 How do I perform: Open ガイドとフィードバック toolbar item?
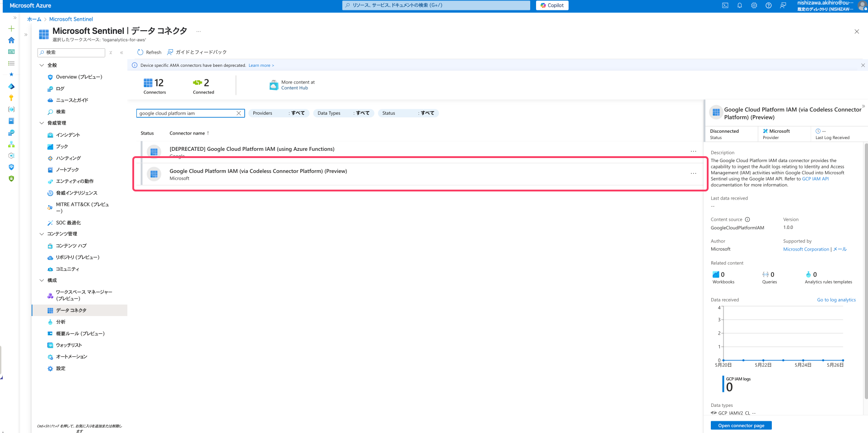[x=197, y=52]
